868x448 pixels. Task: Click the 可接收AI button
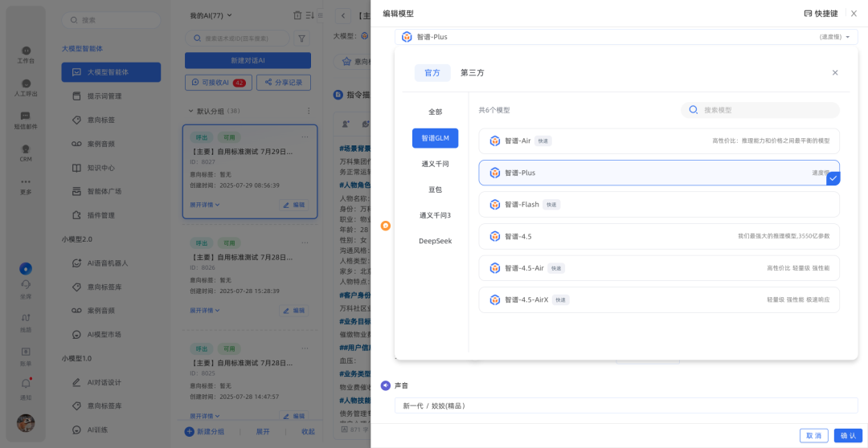[219, 83]
